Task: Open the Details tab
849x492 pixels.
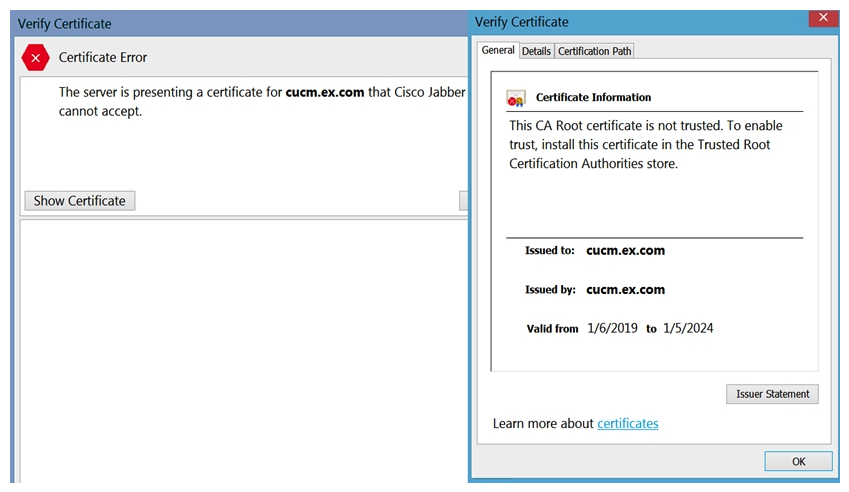Action: click(x=536, y=51)
